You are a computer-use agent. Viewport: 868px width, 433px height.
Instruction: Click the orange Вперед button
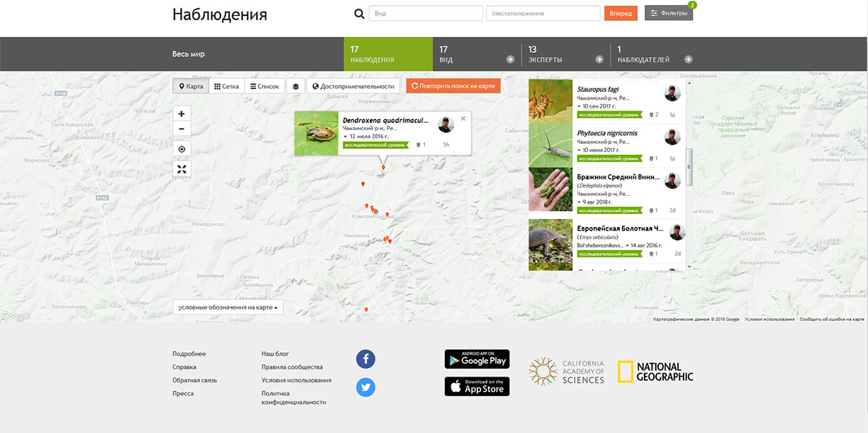(621, 14)
